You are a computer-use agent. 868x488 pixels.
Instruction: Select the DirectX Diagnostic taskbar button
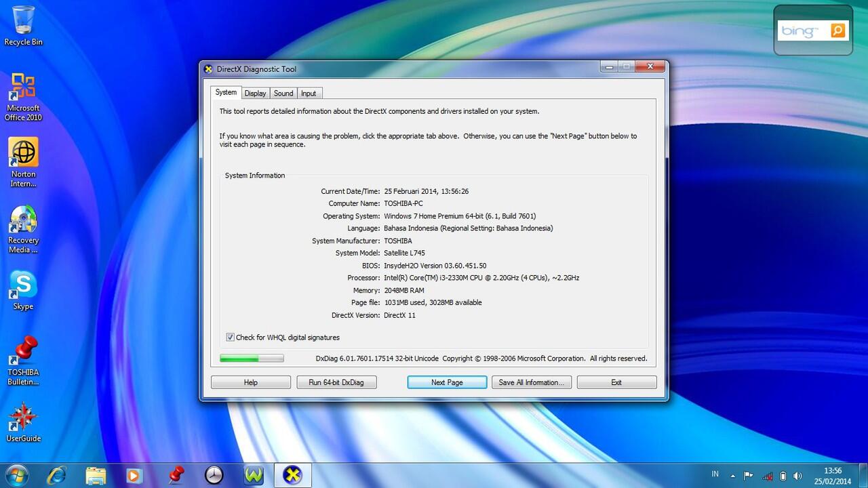click(292, 475)
